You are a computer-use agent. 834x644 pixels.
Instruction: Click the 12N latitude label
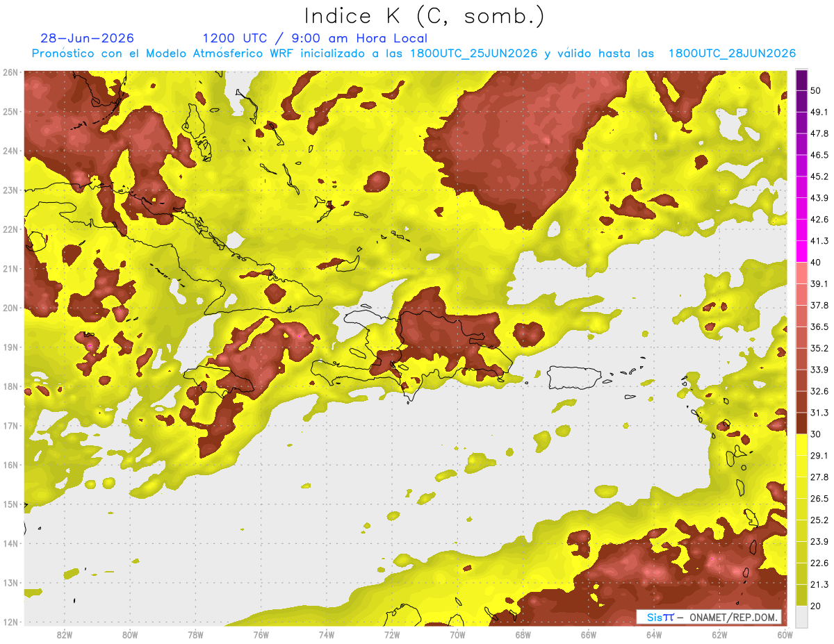coord(10,622)
